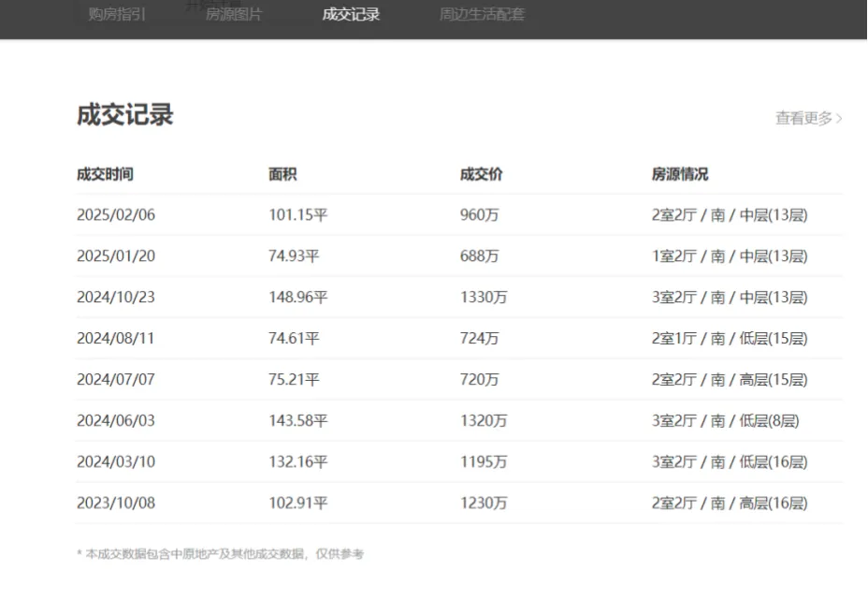Click the 面积 column header

point(282,174)
